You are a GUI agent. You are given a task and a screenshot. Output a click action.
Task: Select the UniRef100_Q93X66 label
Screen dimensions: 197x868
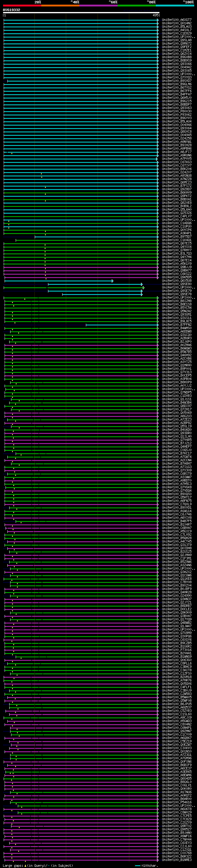click(177, 64)
